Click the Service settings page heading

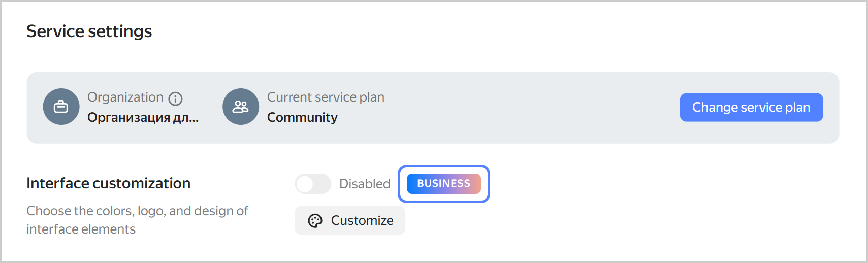(89, 31)
